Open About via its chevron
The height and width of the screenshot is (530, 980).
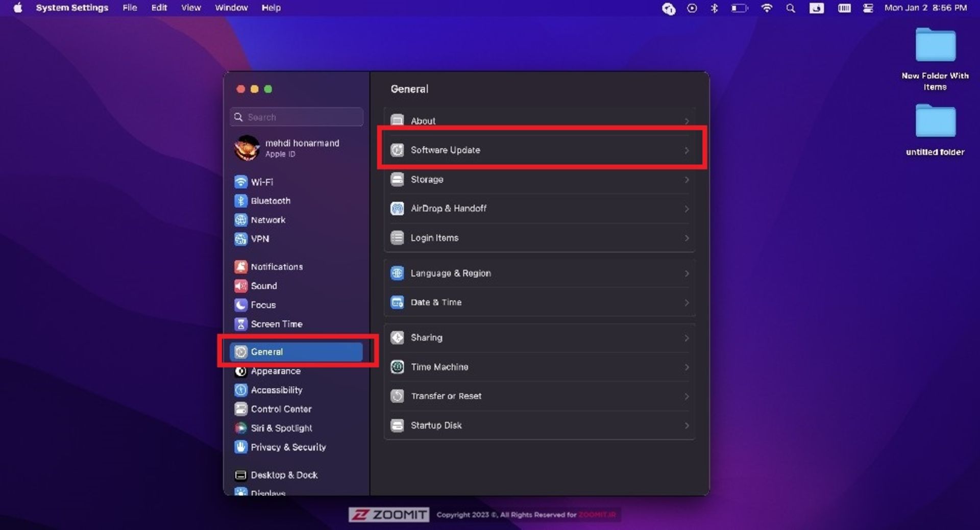(687, 121)
